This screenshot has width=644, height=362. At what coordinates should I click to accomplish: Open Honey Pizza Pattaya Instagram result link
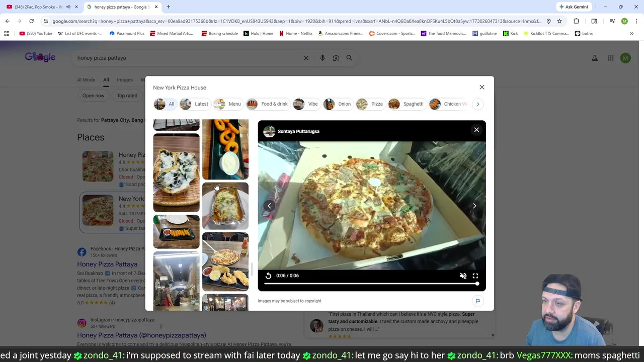pos(141,335)
